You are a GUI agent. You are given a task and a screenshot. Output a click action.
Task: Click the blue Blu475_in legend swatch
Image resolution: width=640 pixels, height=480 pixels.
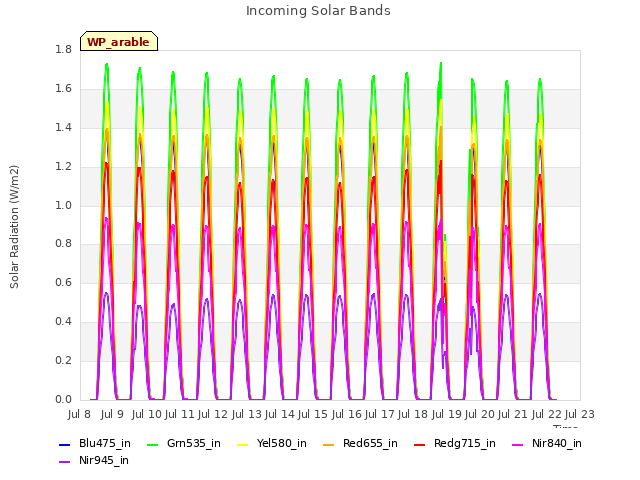point(65,444)
